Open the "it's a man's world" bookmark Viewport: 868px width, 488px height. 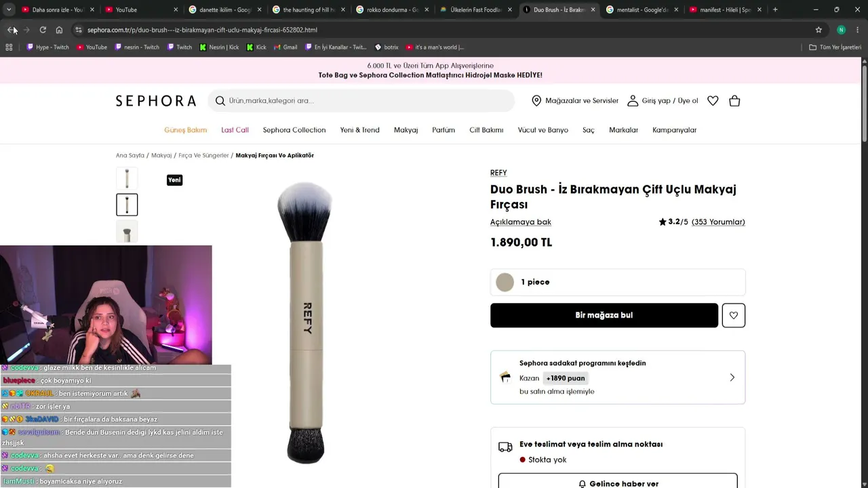tap(435, 47)
